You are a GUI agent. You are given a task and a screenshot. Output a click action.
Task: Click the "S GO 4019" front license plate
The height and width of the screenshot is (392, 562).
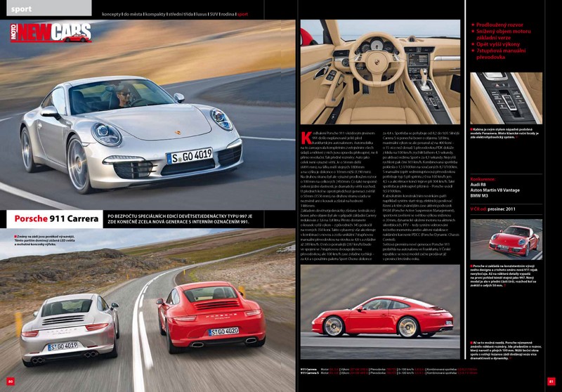coord(190,156)
